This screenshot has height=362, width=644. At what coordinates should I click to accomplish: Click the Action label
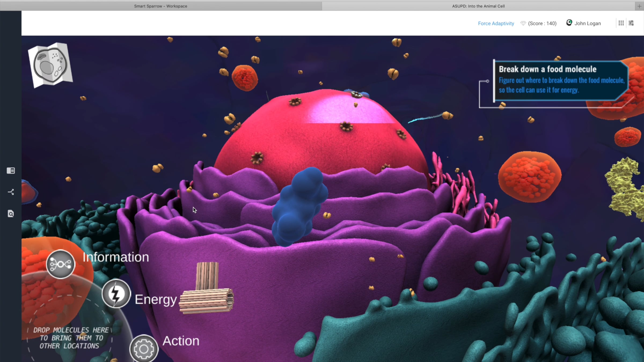(181, 341)
